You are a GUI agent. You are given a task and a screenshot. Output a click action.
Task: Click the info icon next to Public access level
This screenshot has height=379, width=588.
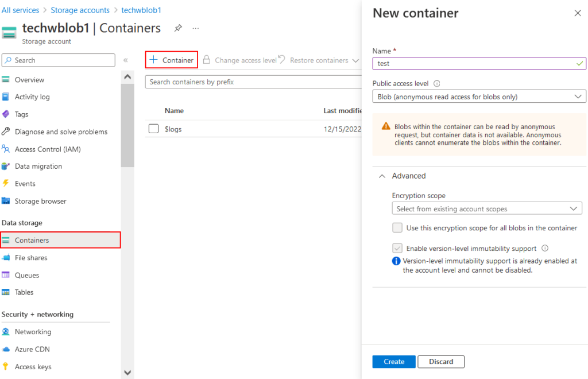437,83
